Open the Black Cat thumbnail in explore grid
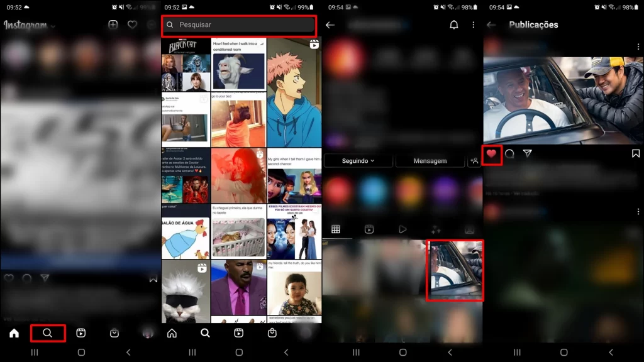The image size is (644, 362). pos(186,65)
